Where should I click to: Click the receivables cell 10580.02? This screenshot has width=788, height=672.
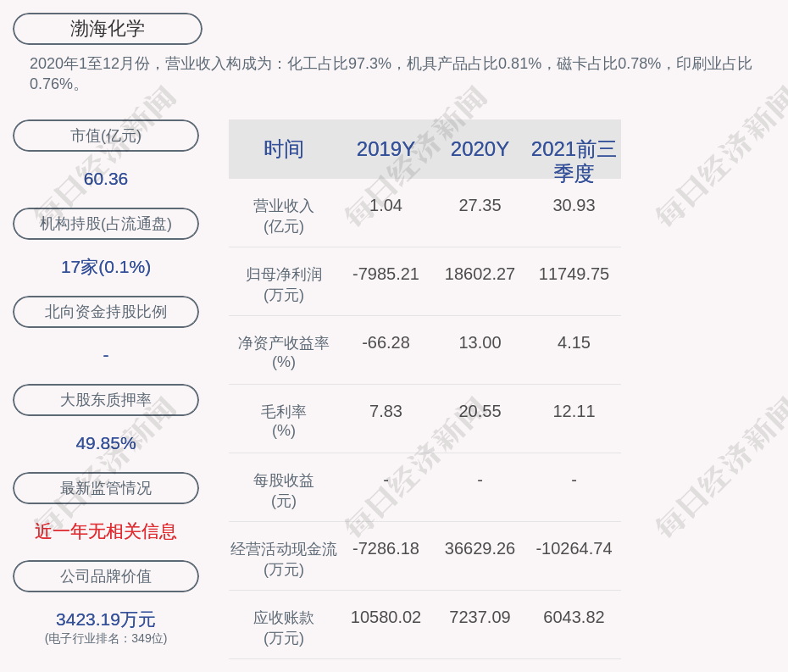click(386, 617)
